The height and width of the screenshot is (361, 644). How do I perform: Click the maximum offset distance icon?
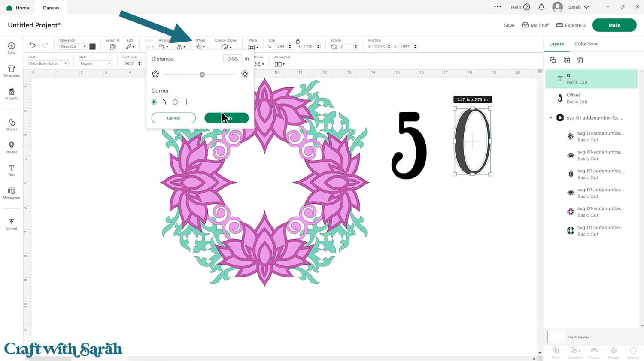click(245, 74)
